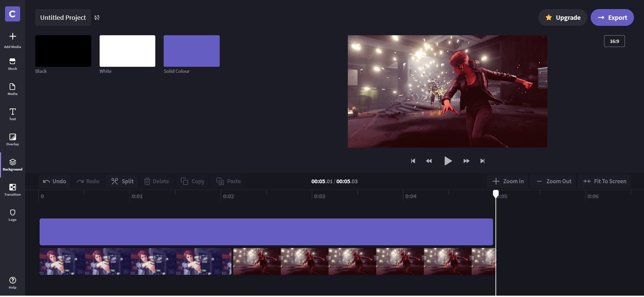
Task: Click the Copy toolbar button
Action: click(193, 181)
